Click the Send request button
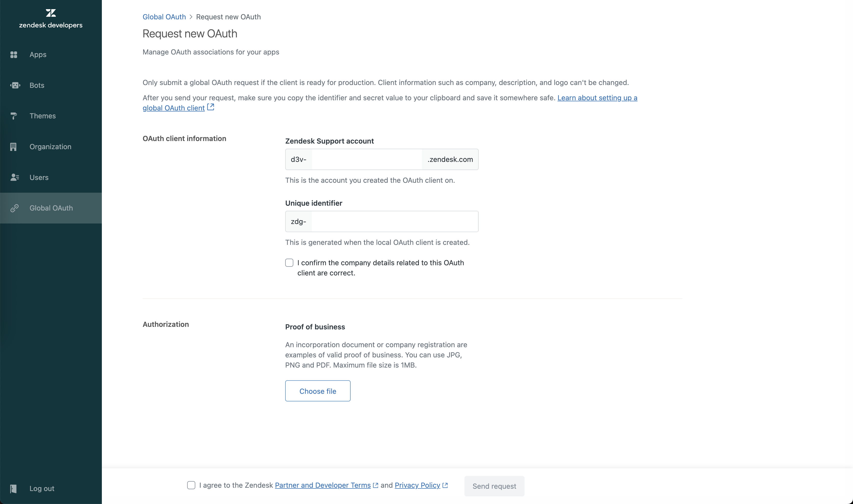This screenshot has height=504, width=853. [494, 486]
